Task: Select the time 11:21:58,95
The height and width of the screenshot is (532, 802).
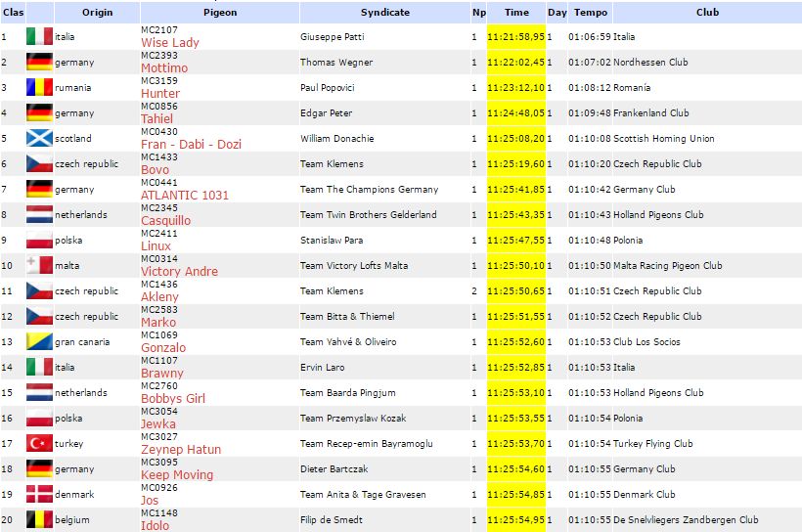Action: click(516, 37)
